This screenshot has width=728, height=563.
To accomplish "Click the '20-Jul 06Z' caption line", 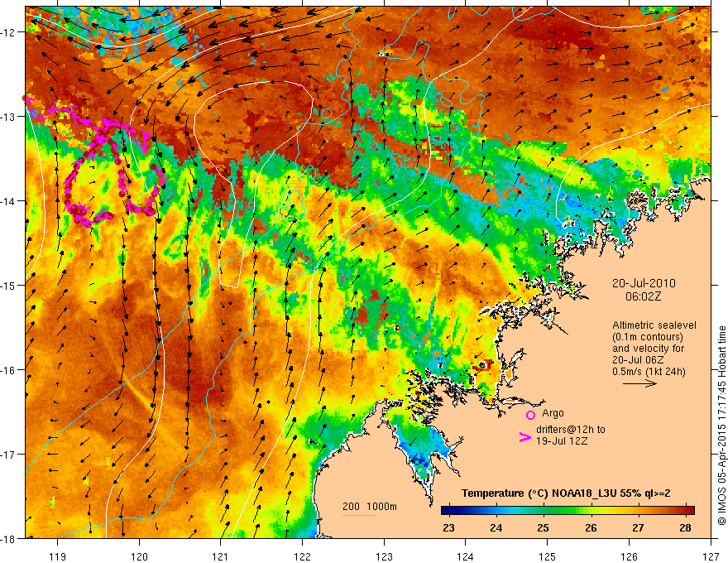I will [x=638, y=360].
